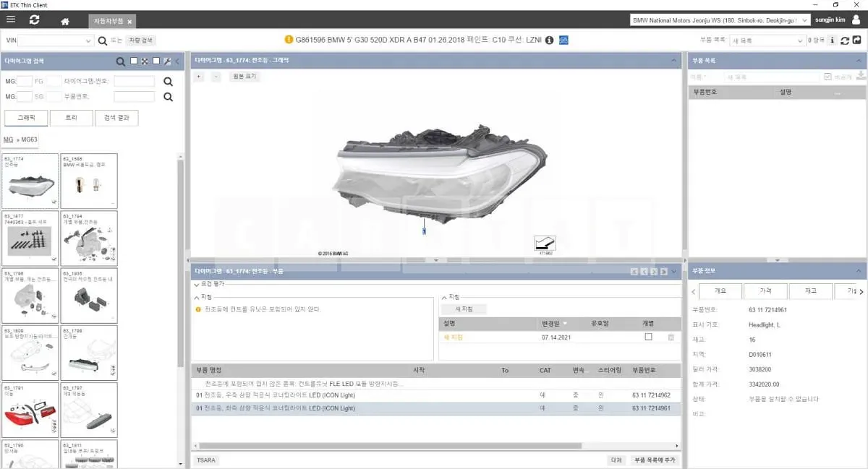Search VIN with the magnifier icon
This screenshot has height=469, width=868.
(103, 41)
